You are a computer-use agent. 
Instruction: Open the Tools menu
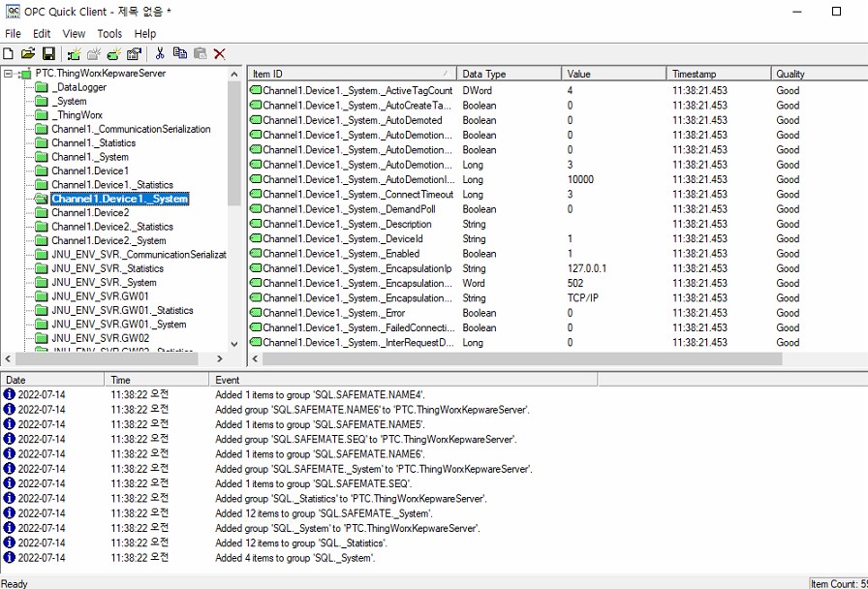tap(108, 33)
